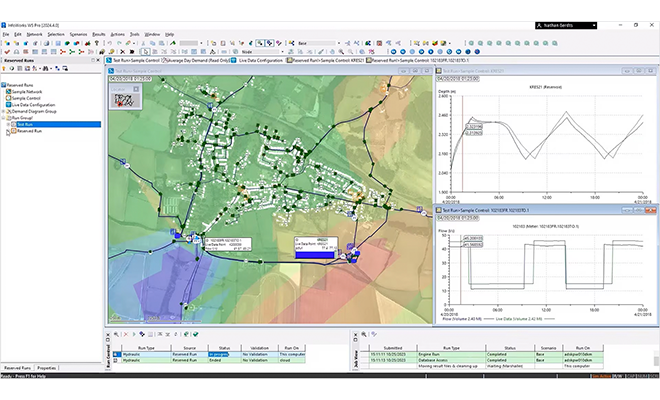The height and width of the screenshot is (400, 660).
Task: Expand the Demand Diagram Group node
Action: point(4,111)
